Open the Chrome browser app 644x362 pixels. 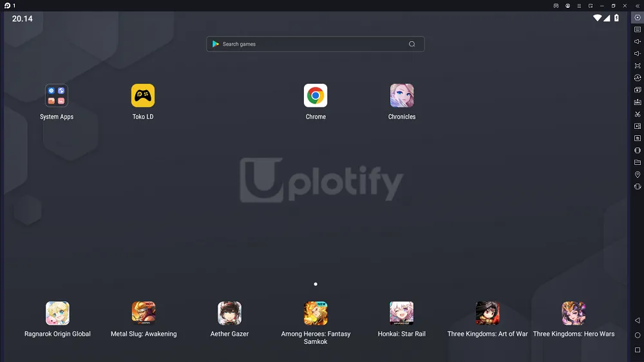(316, 96)
